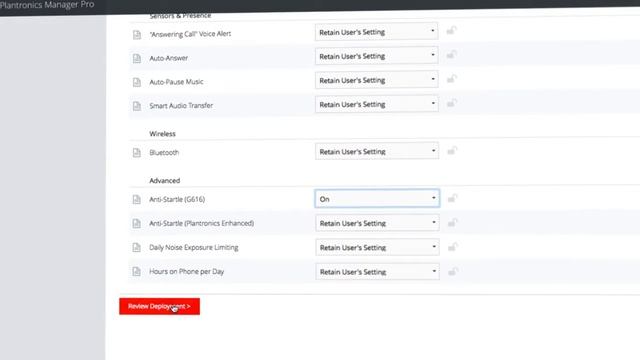The width and height of the screenshot is (640, 360).
Task: Click the Anti-Startle (G616) label
Action: [x=177, y=199]
